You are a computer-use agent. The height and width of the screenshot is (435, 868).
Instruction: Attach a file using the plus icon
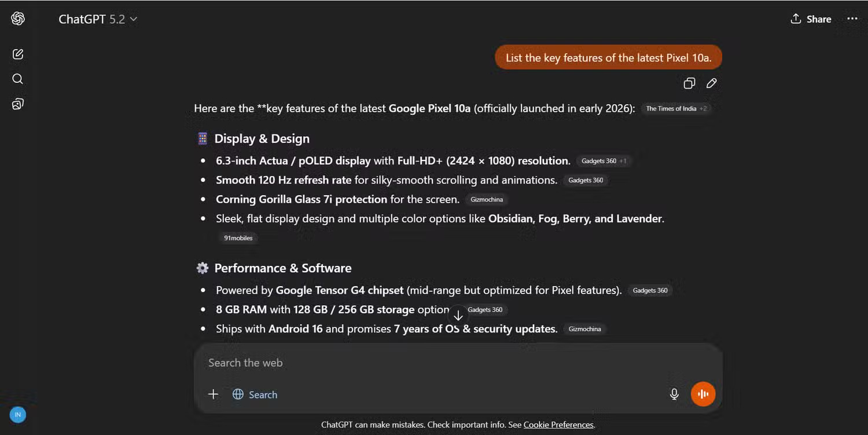[x=213, y=394]
